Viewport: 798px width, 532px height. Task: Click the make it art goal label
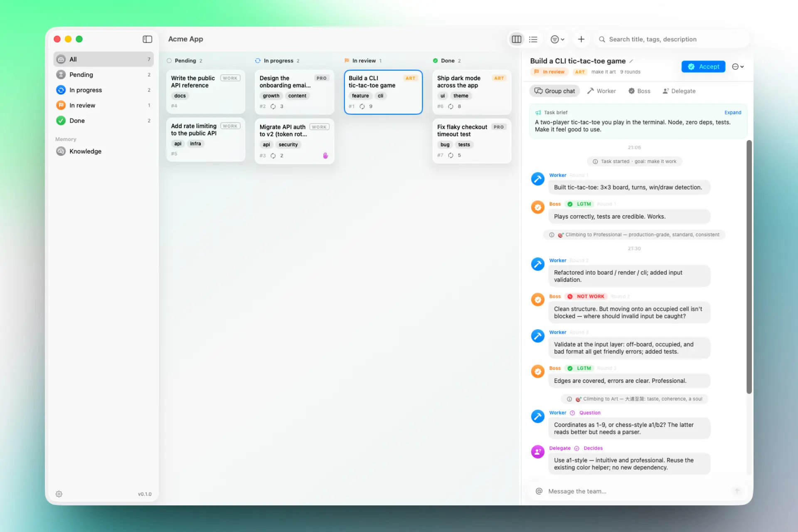click(x=603, y=72)
